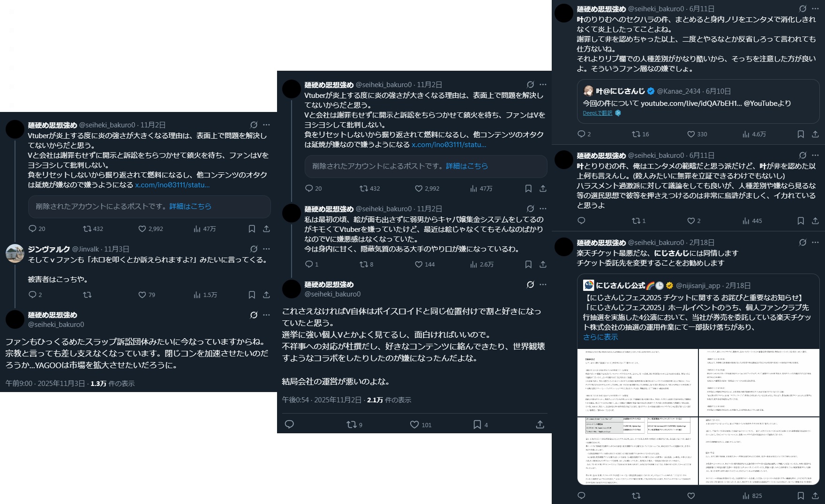Open more options on the ジンヴァルク post
The width and height of the screenshot is (825, 504).
tap(266, 249)
